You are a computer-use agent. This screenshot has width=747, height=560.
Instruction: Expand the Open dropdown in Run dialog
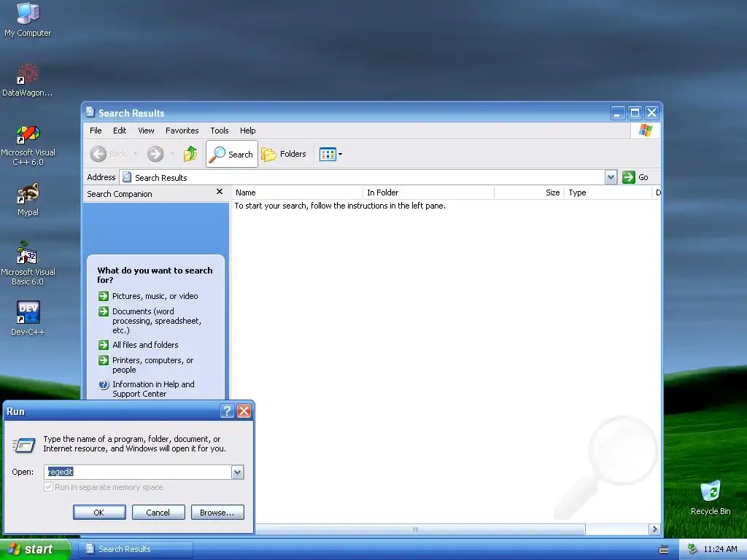tap(237, 472)
